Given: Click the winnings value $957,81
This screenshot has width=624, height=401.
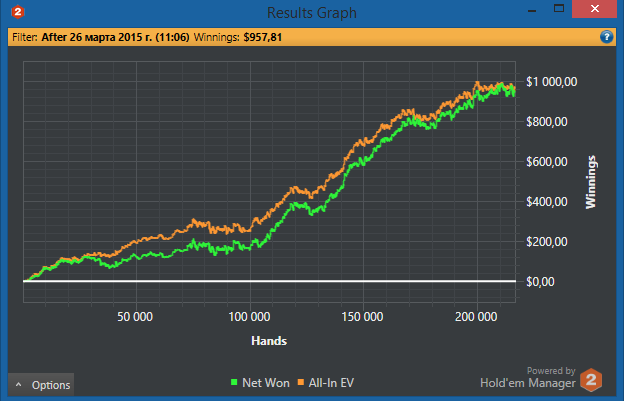Looking at the screenshot, I should pos(263,37).
